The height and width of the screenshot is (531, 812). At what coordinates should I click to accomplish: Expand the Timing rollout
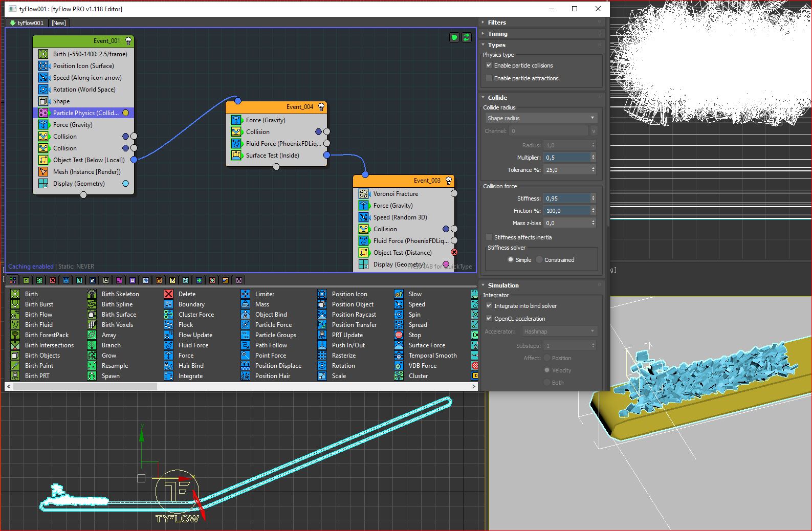tap(497, 34)
